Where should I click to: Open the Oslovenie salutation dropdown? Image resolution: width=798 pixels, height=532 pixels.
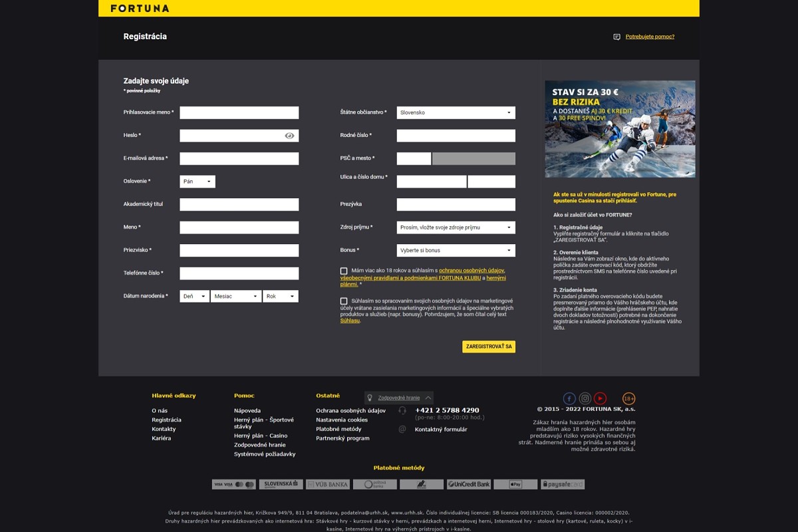198,182
